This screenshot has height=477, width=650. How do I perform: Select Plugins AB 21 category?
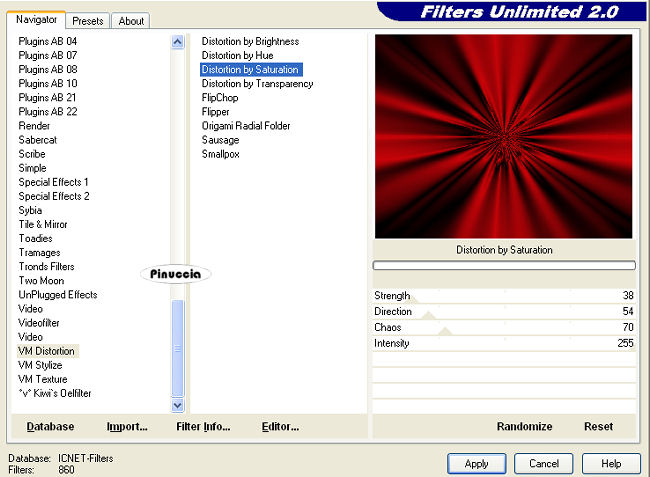point(48,98)
